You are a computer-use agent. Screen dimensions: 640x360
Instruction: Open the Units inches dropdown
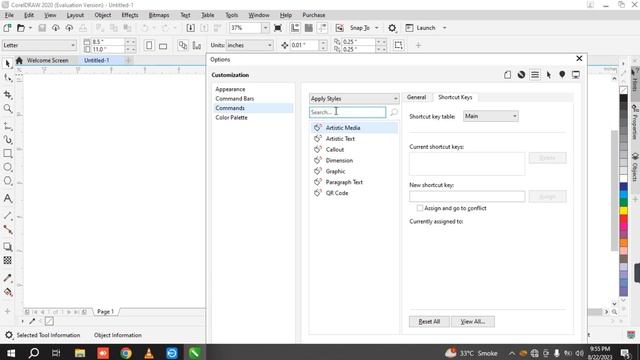point(249,45)
